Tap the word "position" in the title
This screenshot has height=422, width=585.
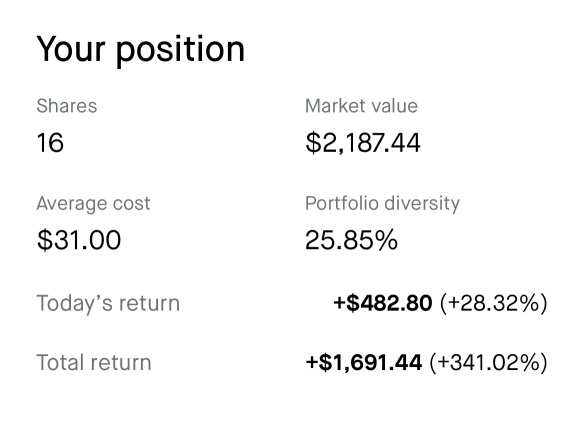pos(180,50)
